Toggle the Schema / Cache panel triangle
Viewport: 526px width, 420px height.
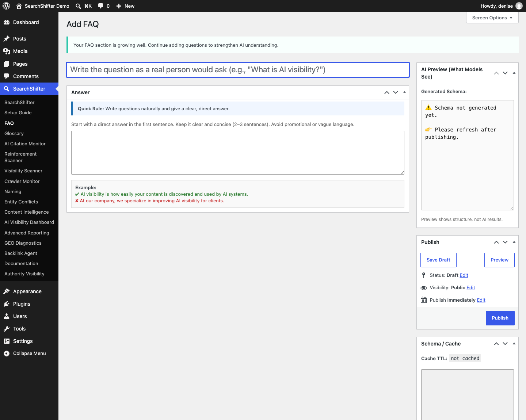pos(514,344)
